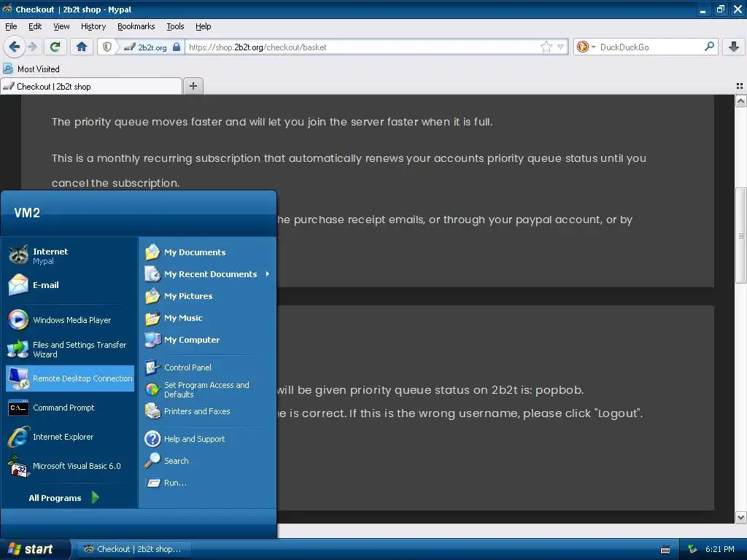
Task: Focus the DuckDuckGo search field
Action: [x=650, y=47]
